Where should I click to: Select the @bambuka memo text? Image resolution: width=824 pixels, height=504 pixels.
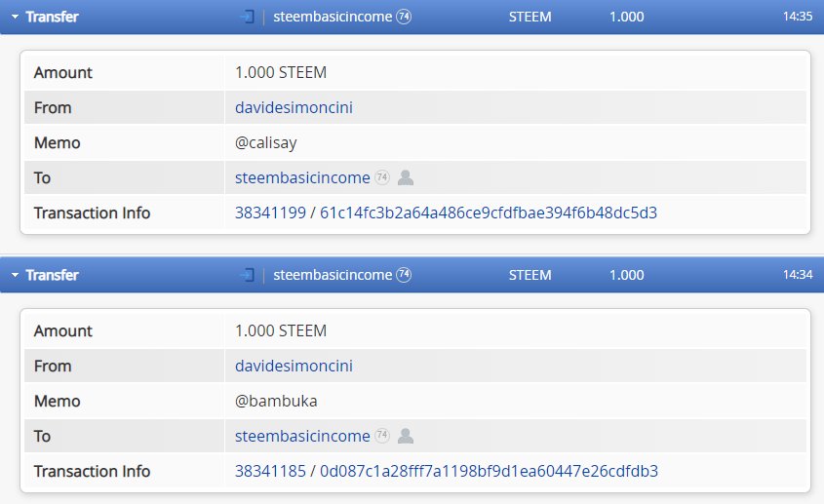click(x=276, y=401)
